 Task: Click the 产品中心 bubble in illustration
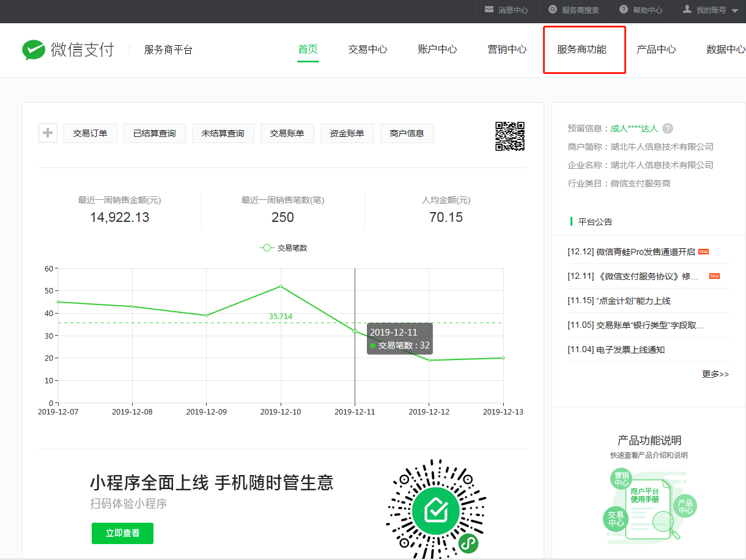click(x=685, y=506)
